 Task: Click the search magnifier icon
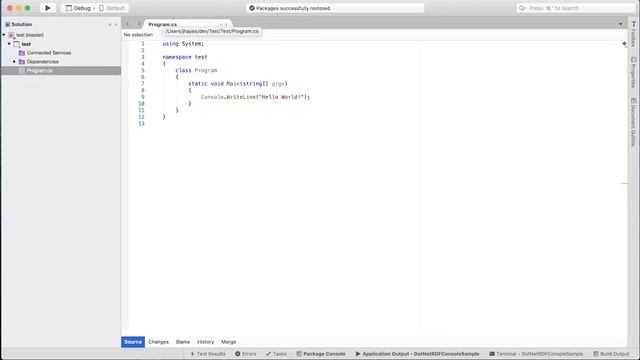522,8
